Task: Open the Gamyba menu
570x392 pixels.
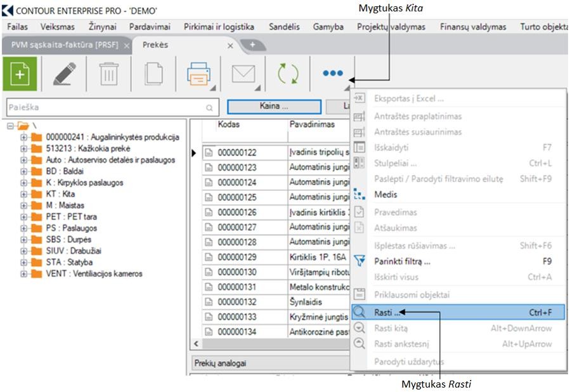Action: 328,27
